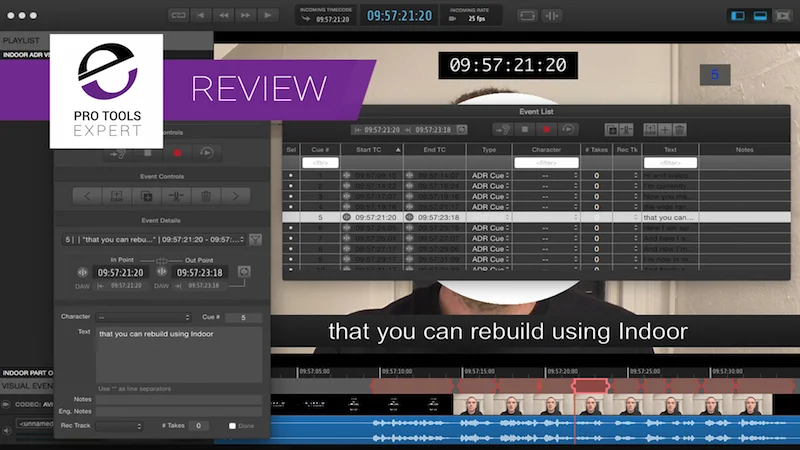Click the End TC column header
The height and width of the screenshot is (450, 800).
click(x=434, y=149)
